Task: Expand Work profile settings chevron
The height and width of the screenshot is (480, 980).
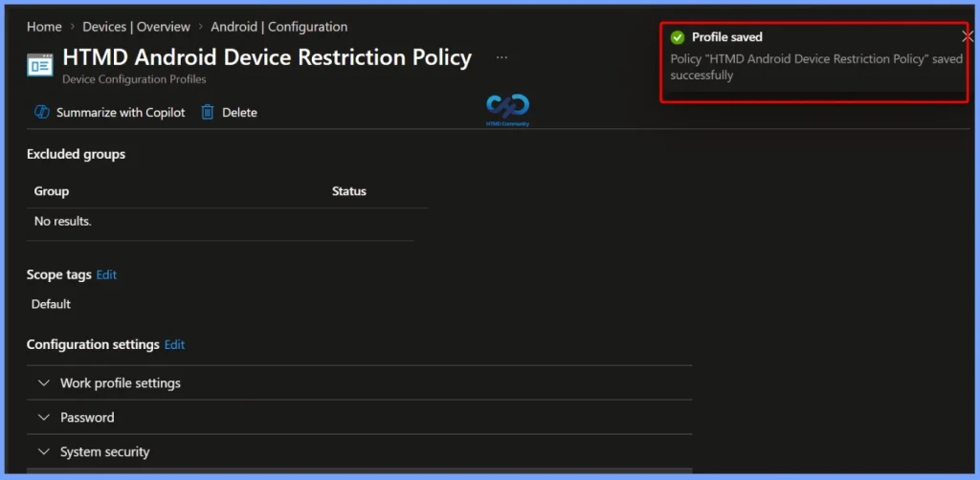Action: pos(44,382)
